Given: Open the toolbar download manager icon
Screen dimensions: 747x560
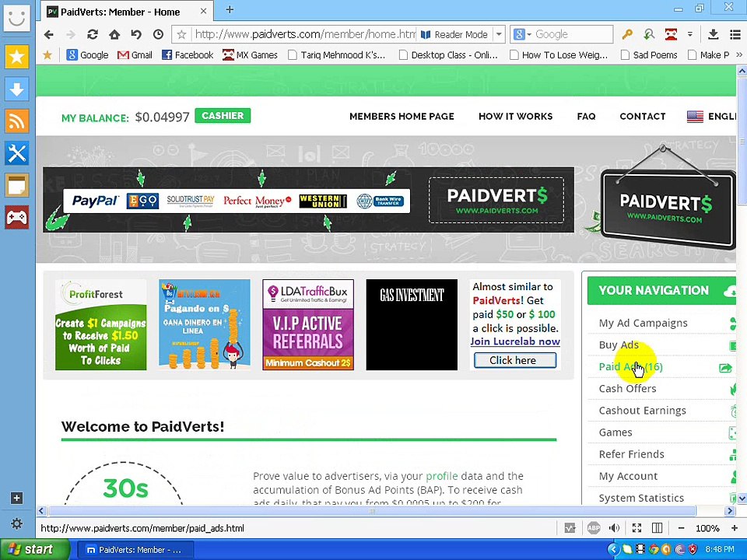Looking at the screenshot, I should tap(714, 34).
